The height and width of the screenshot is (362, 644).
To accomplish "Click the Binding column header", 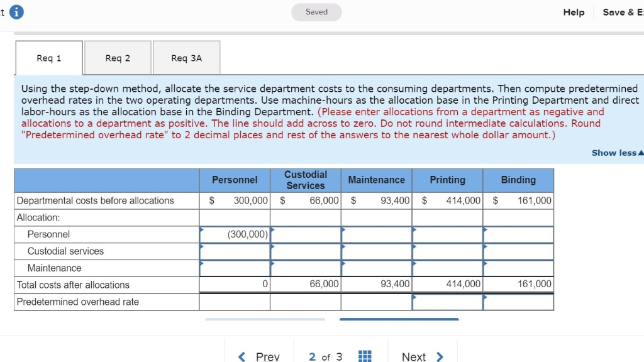I will [518, 180].
